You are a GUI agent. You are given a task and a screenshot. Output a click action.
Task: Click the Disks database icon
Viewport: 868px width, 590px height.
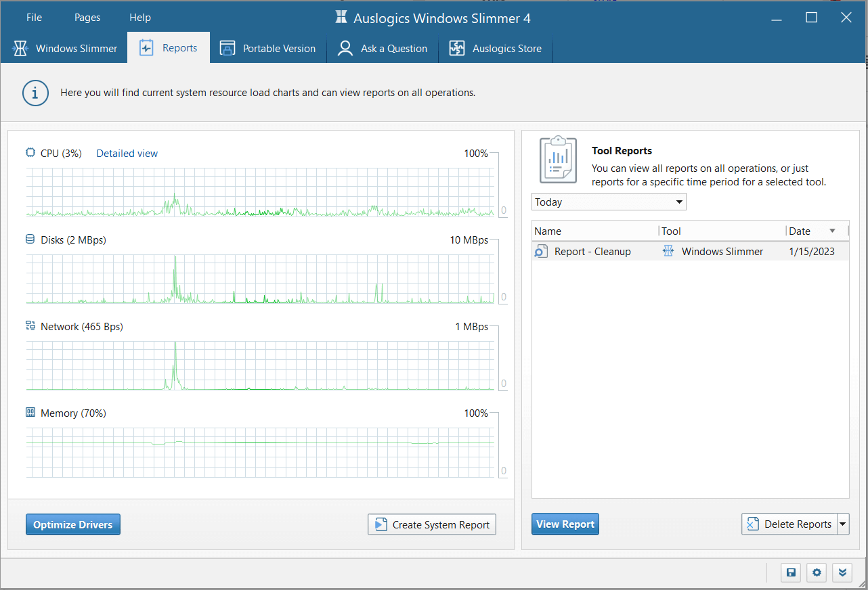point(30,240)
